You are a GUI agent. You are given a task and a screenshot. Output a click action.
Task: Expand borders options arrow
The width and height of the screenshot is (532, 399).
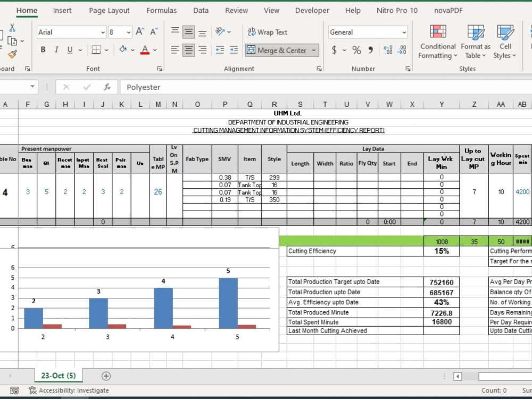pyautogui.click(x=106, y=50)
